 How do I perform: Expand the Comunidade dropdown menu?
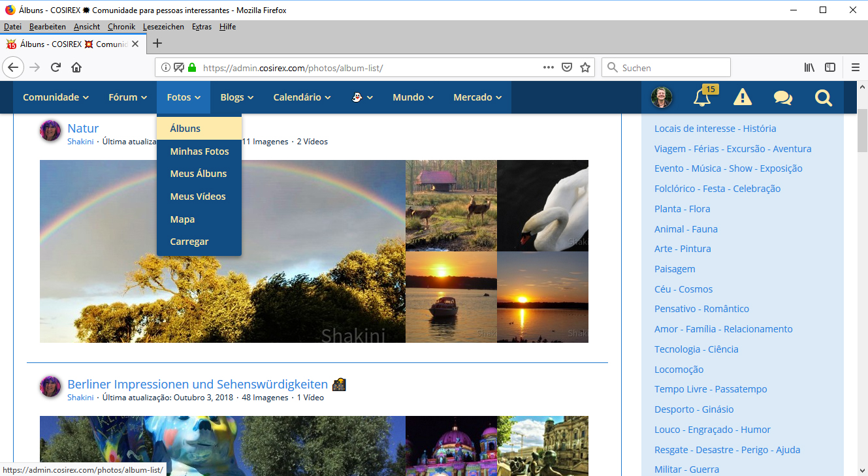point(56,97)
